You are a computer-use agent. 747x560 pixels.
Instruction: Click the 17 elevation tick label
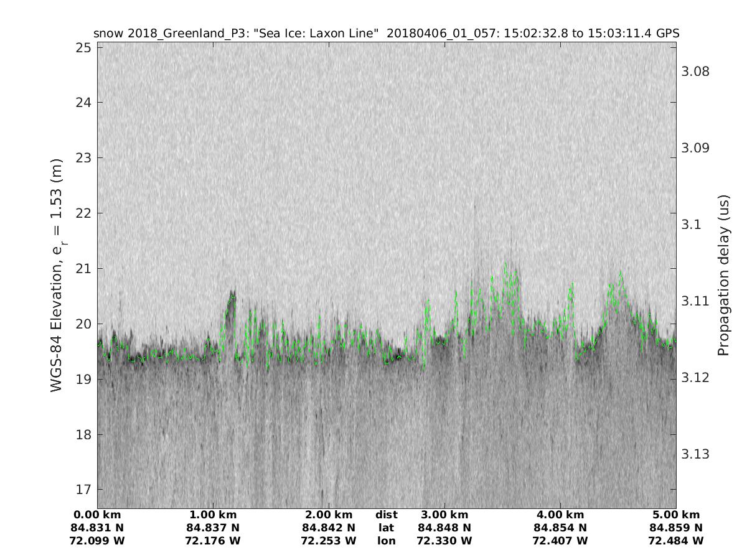[83, 490]
